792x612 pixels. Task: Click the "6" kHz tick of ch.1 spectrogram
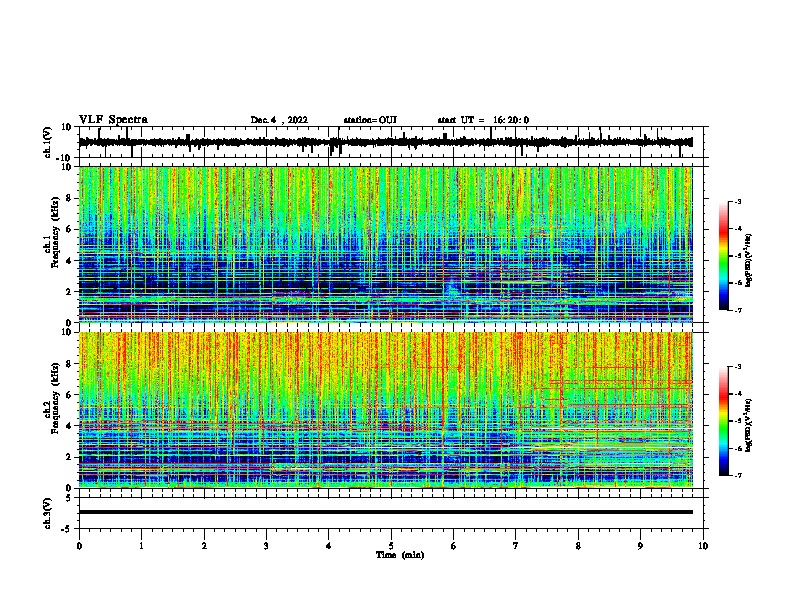tap(69, 230)
